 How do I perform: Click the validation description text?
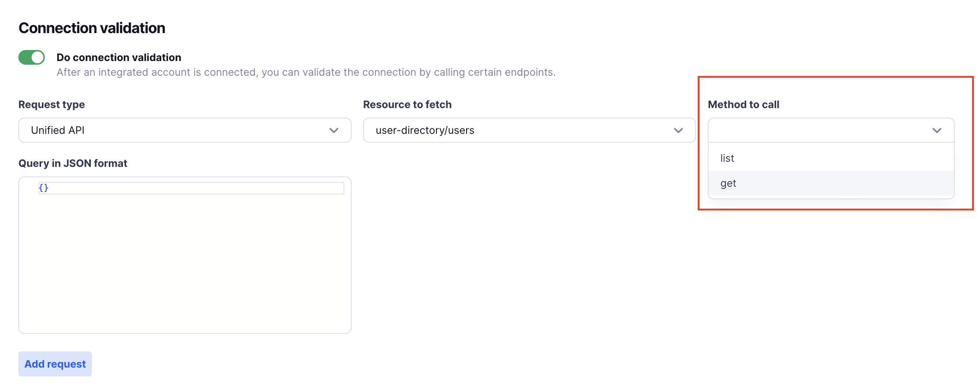pos(306,72)
